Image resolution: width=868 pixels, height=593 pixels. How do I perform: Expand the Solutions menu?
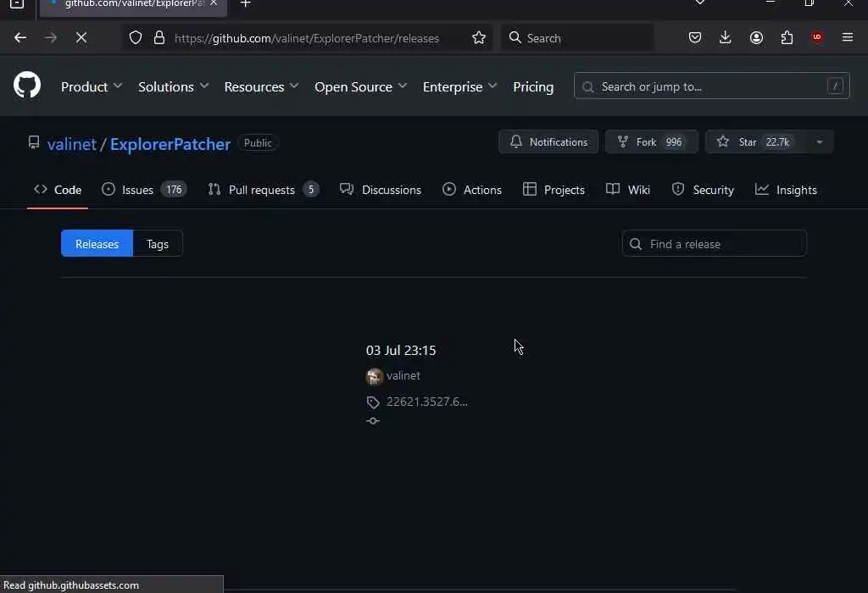(173, 87)
